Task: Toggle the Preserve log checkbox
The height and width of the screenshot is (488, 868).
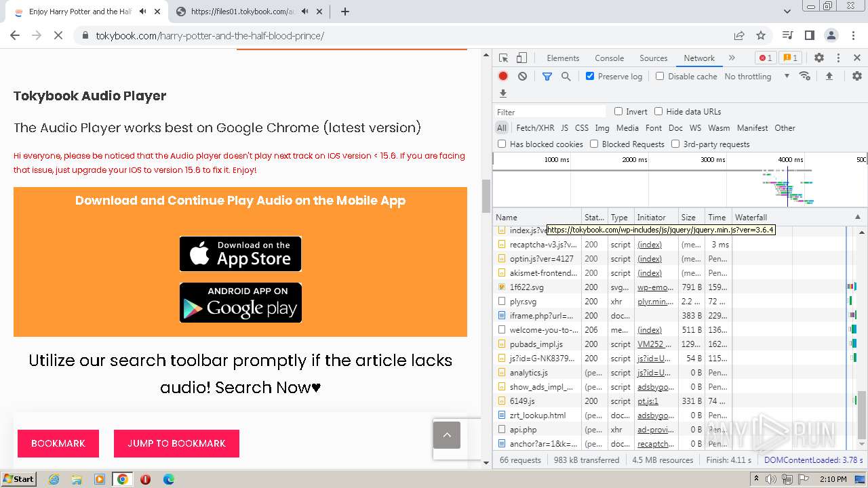Action: pyautogui.click(x=590, y=76)
